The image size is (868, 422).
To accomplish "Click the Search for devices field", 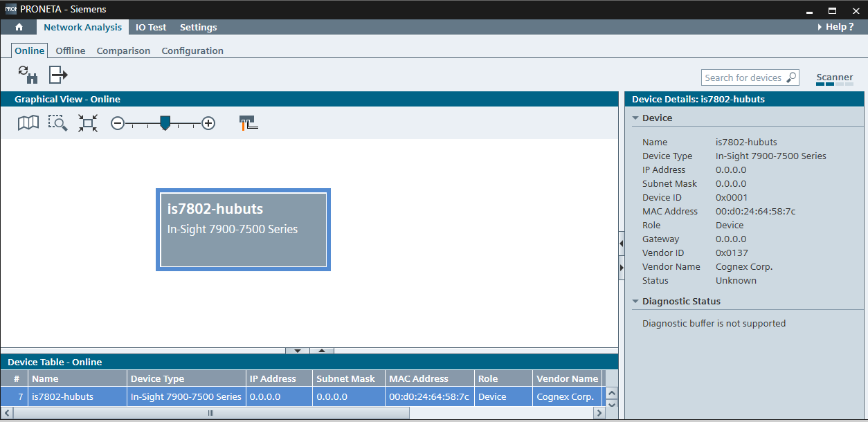I will pos(744,77).
